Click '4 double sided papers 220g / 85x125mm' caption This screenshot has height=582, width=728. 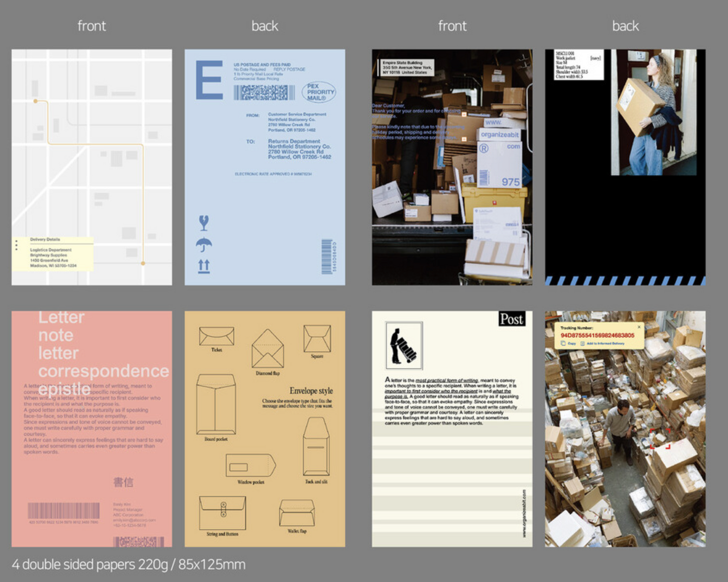click(x=128, y=564)
